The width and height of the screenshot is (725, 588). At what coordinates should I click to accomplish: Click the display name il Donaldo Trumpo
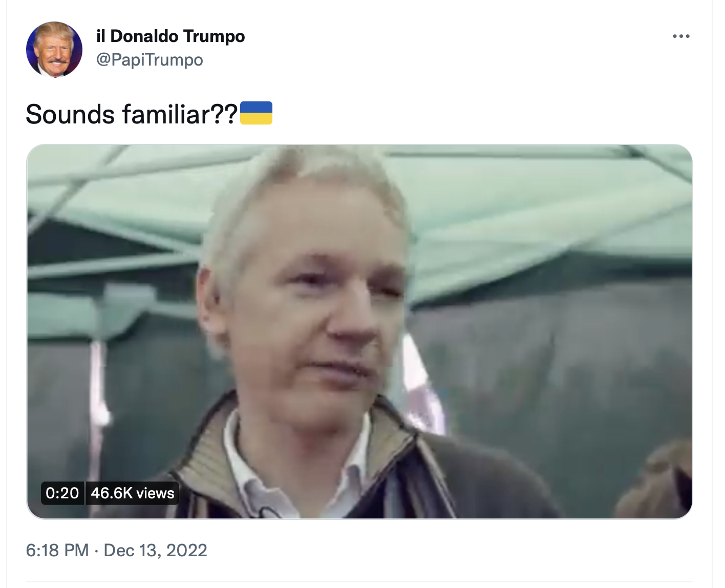pyautogui.click(x=170, y=36)
